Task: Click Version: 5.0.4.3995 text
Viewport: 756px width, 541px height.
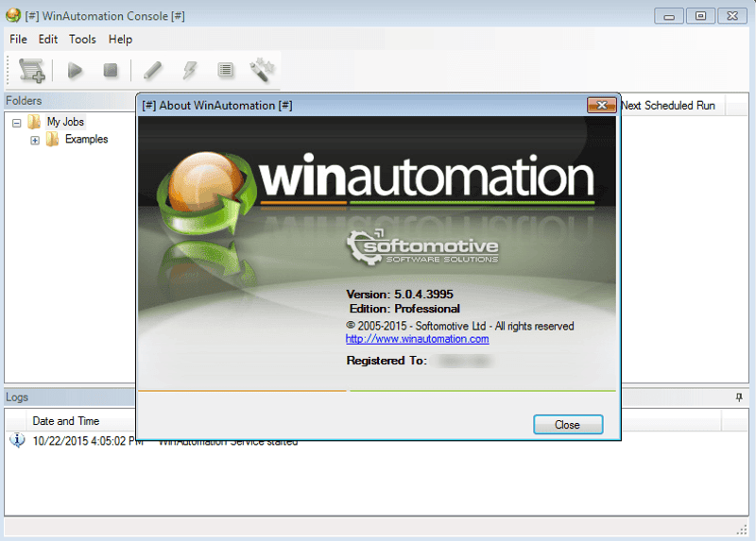Action: pos(400,294)
